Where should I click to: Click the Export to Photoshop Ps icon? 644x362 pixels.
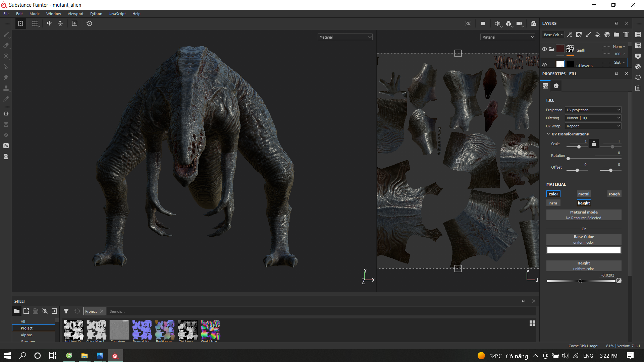tap(6, 146)
